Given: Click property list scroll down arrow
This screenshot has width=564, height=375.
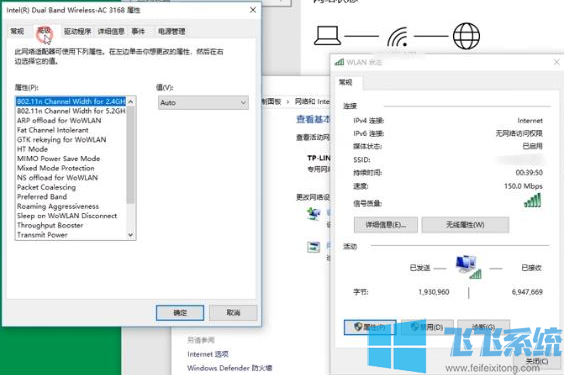Looking at the screenshot, I should pyautogui.click(x=131, y=235).
